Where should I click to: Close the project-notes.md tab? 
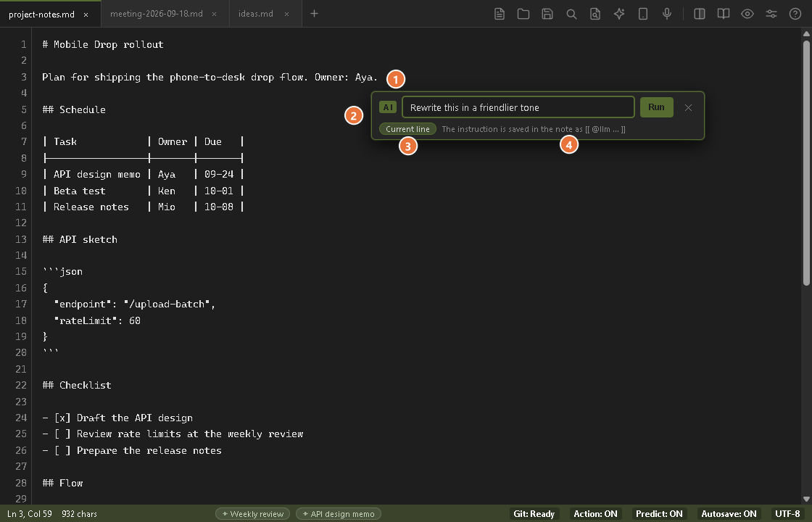[86, 14]
